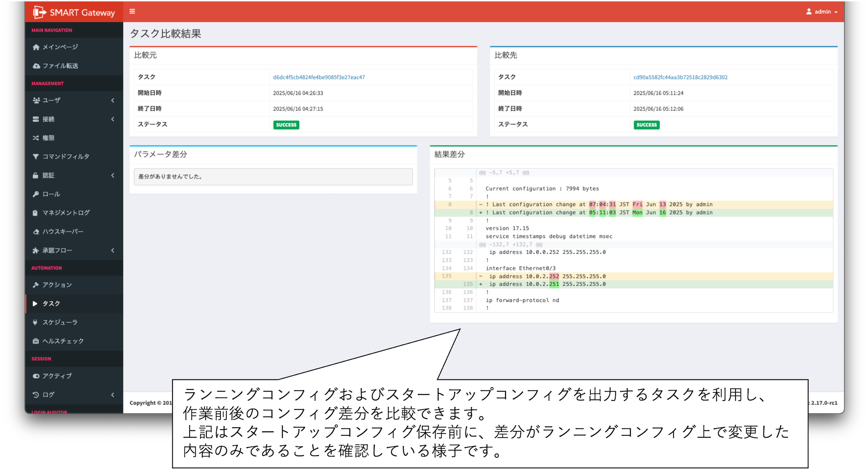Expand the 承認フロー submenu chevron
868x471 pixels.
tap(113, 250)
